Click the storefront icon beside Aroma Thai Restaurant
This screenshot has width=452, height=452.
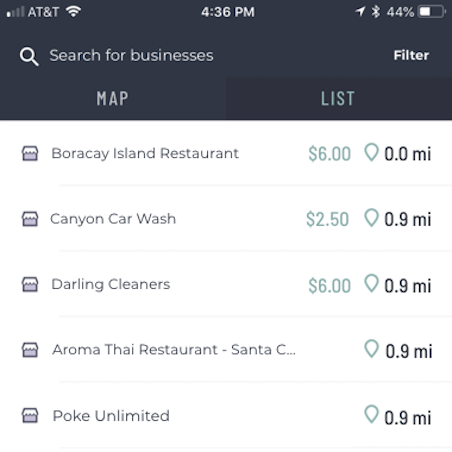coord(30,350)
